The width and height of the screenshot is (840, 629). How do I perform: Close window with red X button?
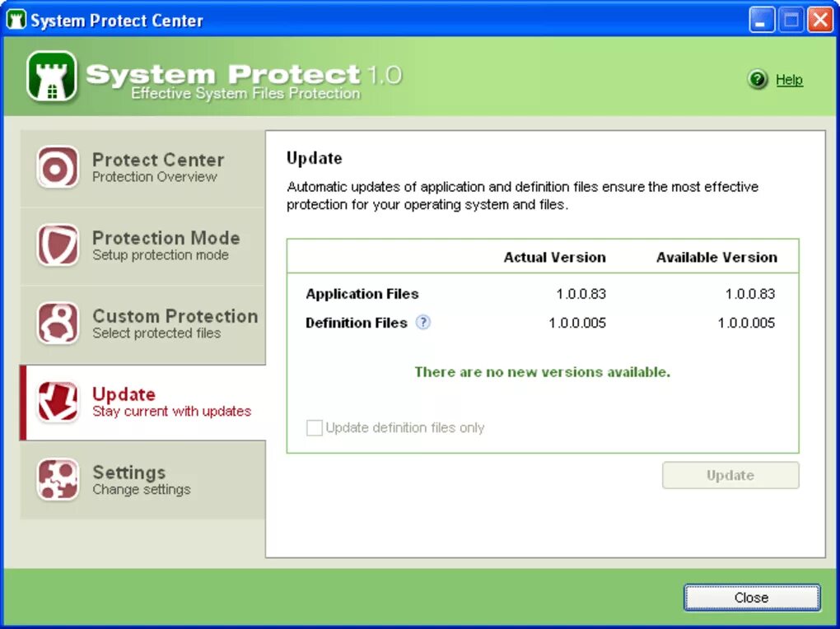[x=821, y=21]
